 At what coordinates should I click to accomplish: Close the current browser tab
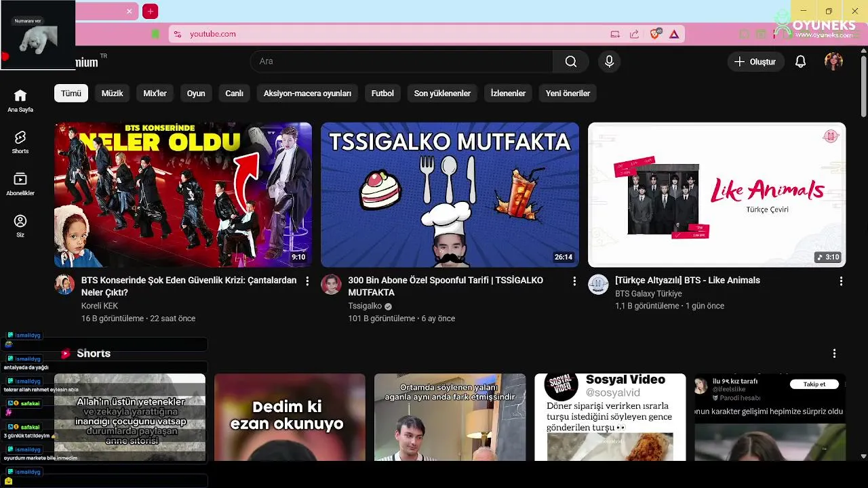(x=130, y=12)
